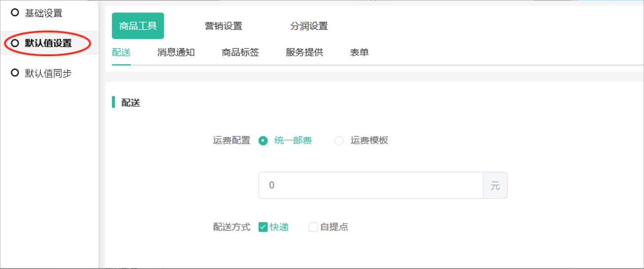Uncheck the 快递 delivery checkbox
The image size is (644, 269).
263,227
